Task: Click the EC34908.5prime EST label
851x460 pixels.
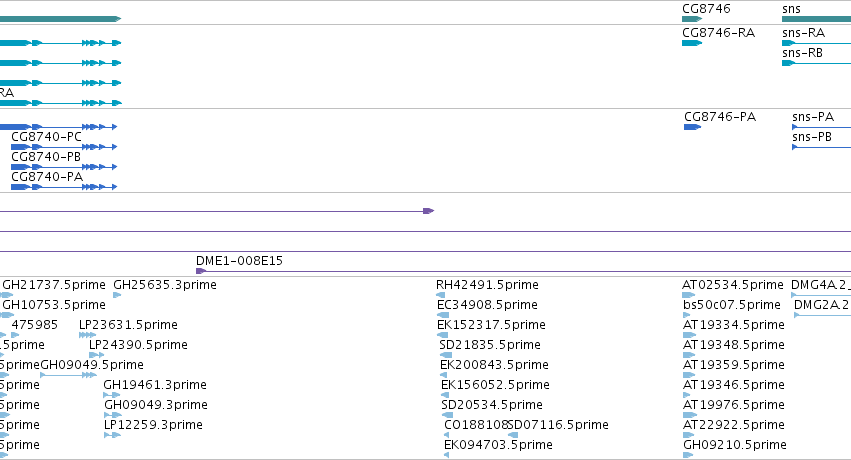Action: coord(487,305)
